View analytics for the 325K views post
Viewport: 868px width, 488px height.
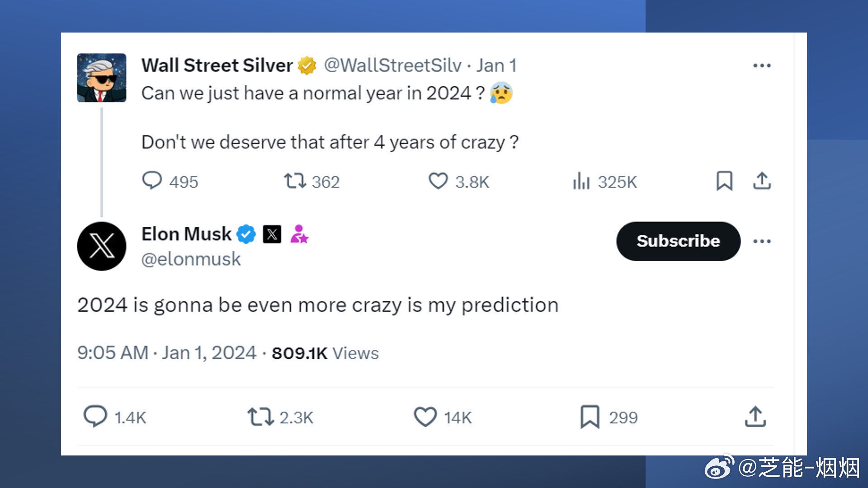pyautogui.click(x=581, y=181)
